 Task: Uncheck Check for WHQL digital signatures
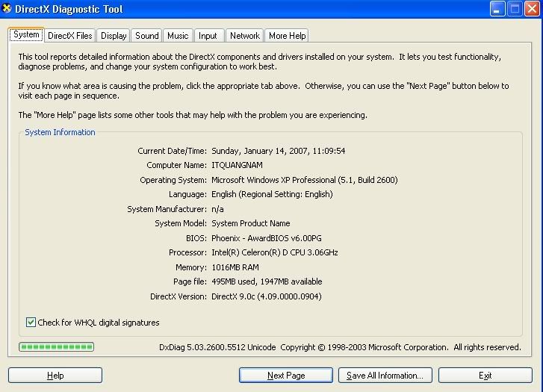(x=31, y=323)
